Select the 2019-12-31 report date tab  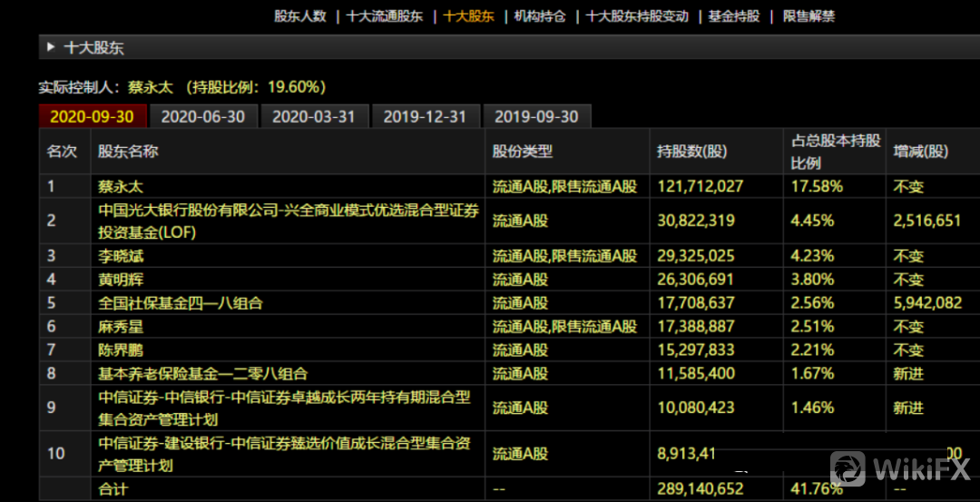tap(425, 116)
